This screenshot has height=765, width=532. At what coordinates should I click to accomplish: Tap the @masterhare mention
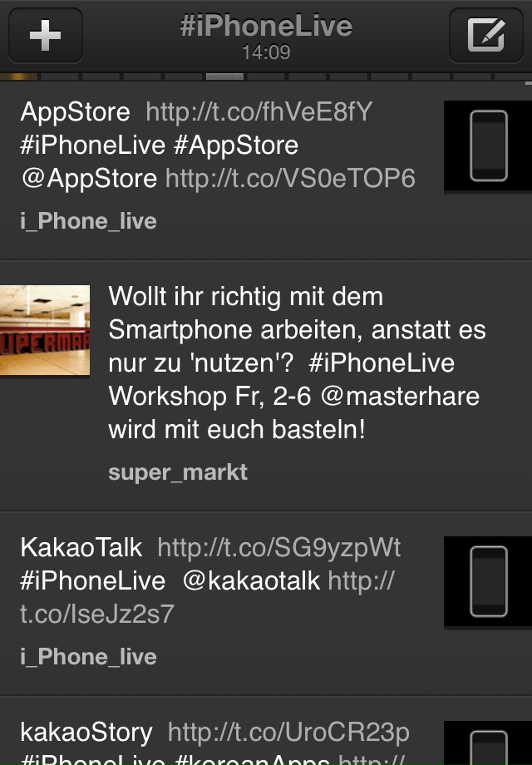tap(401, 396)
